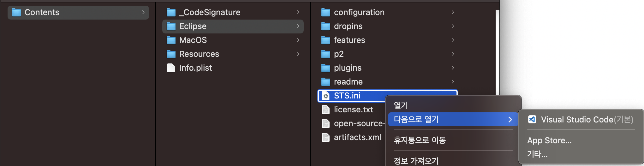Screen dimensions: 644x166
Task: Select the open-source- file name
Action: [x=359, y=123]
